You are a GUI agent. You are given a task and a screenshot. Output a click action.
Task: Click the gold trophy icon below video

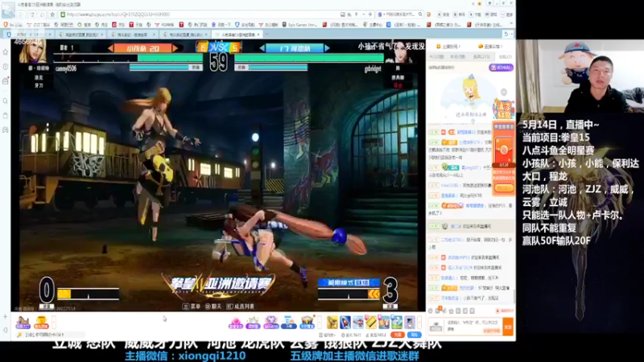point(41,323)
